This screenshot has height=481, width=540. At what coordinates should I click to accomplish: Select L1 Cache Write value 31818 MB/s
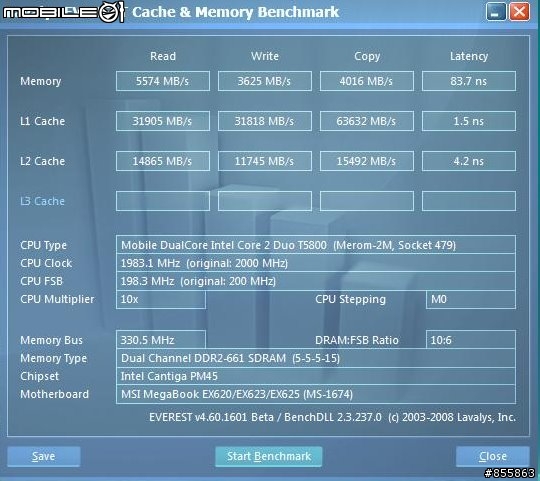[x=265, y=121]
